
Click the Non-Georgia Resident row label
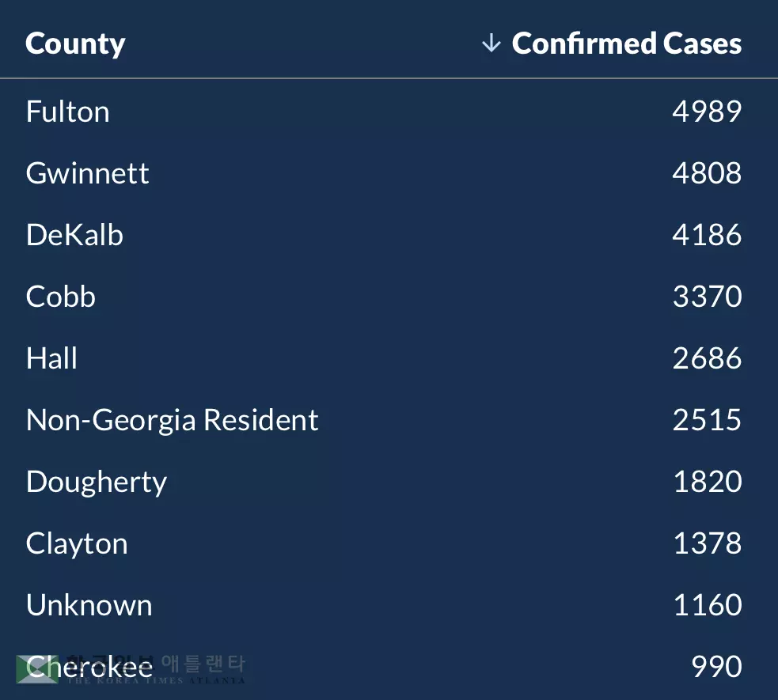tap(172, 420)
